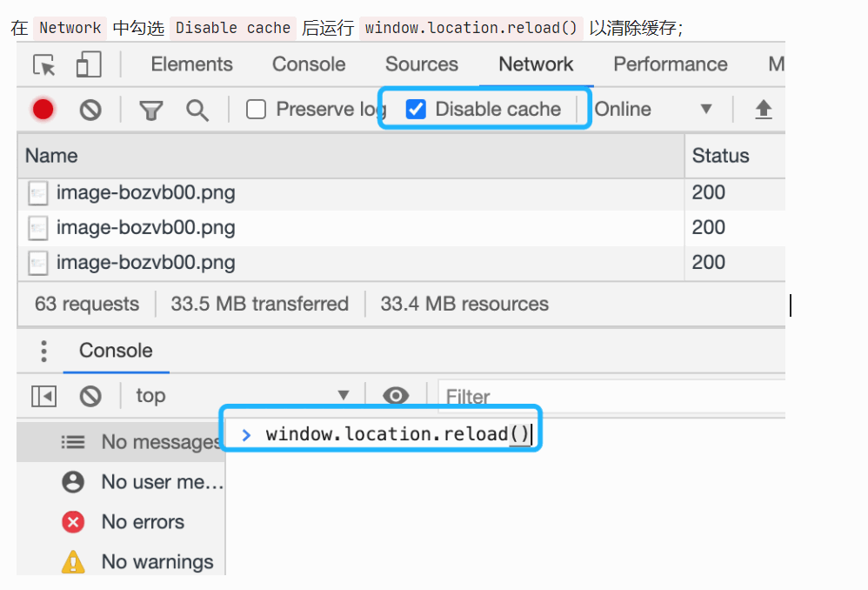Open the drawer three-dot menu
The width and height of the screenshot is (868, 590).
[x=43, y=351]
